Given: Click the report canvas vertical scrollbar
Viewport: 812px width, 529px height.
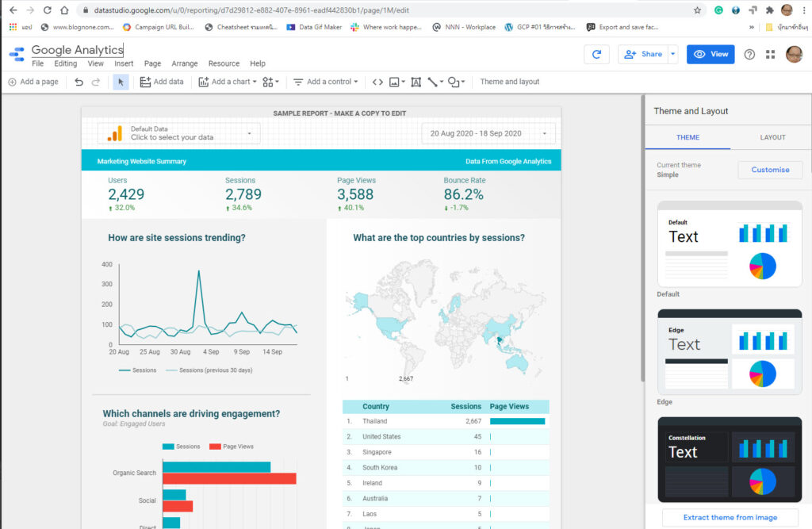Looking at the screenshot, I should click(x=642, y=239).
